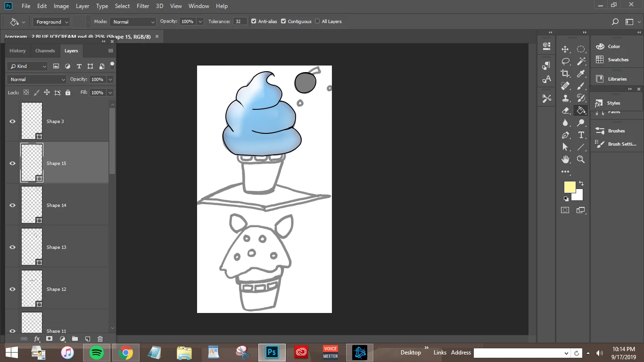644x362 pixels.
Task: Swap foreground and background colors
Action: [x=581, y=183]
